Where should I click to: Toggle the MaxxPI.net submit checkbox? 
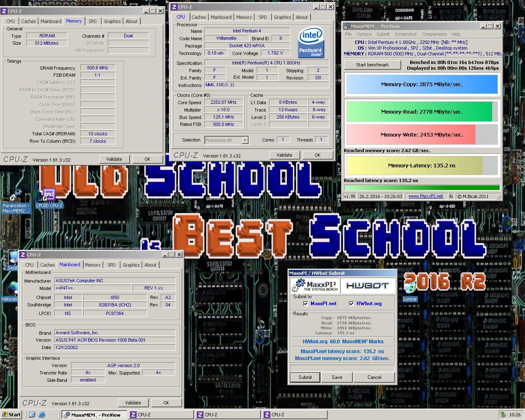tap(306, 304)
